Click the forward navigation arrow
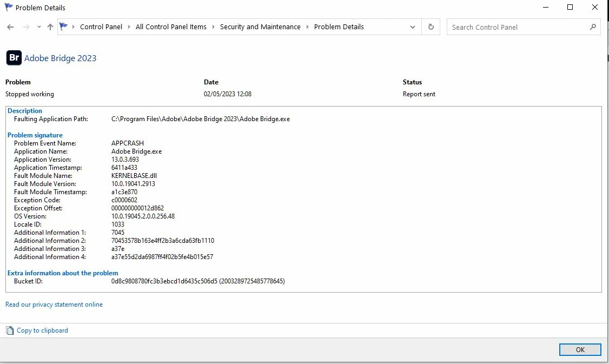 [x=26, y=27]
